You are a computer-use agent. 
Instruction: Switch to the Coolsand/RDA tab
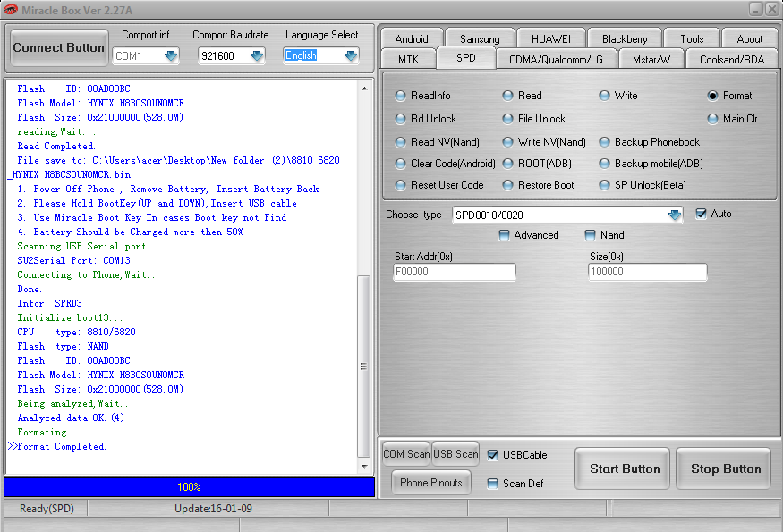click(x=732, y=59)
